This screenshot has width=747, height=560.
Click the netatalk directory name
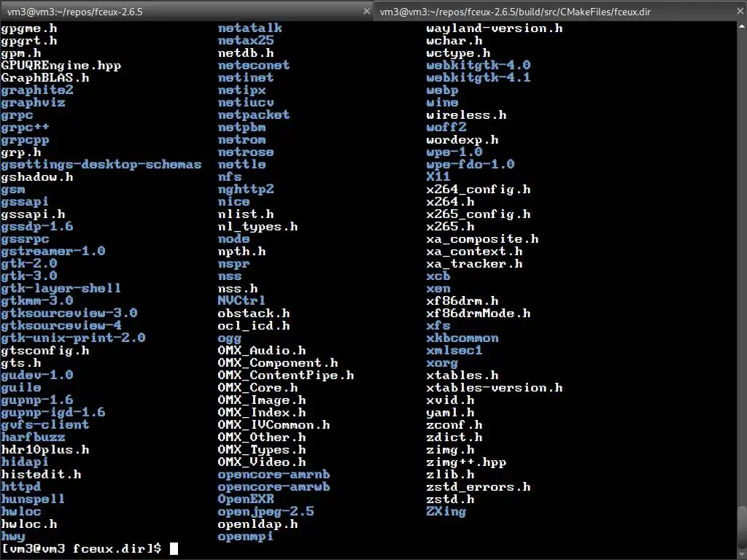(x=249, y=28)
